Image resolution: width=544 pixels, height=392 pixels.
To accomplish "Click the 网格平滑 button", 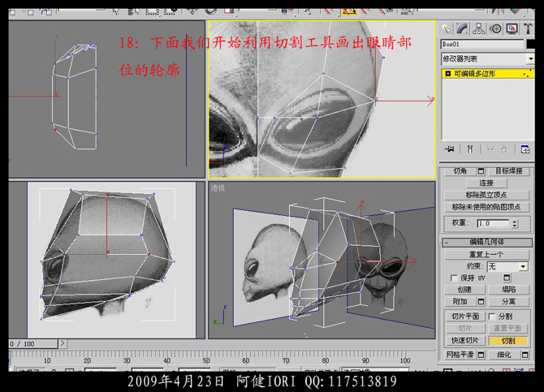I will 460,355.
